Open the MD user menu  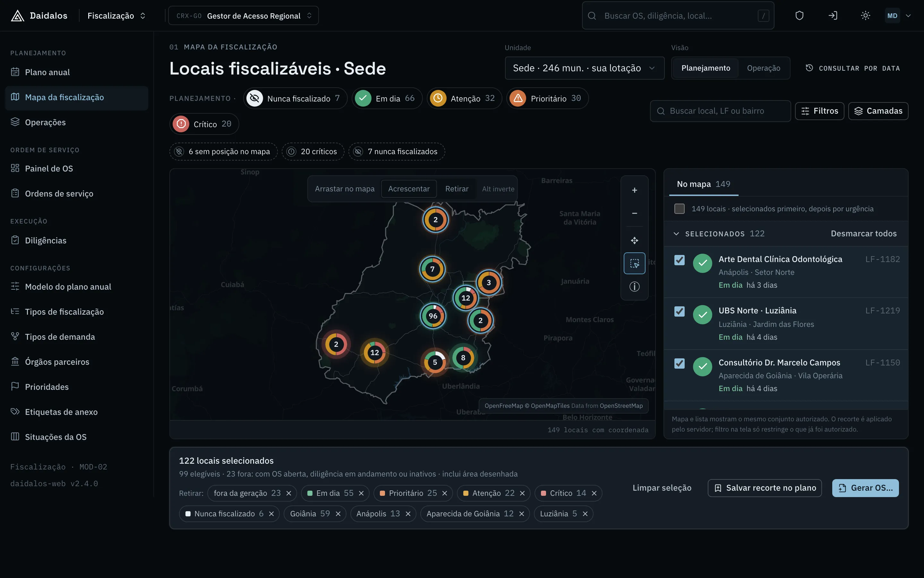coord(898,16)
